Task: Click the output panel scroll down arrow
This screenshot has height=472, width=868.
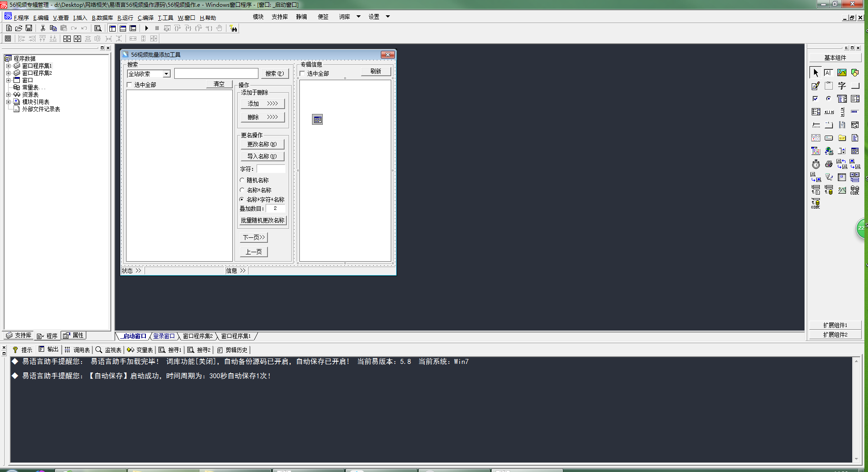Action: [x=856, y=459]
